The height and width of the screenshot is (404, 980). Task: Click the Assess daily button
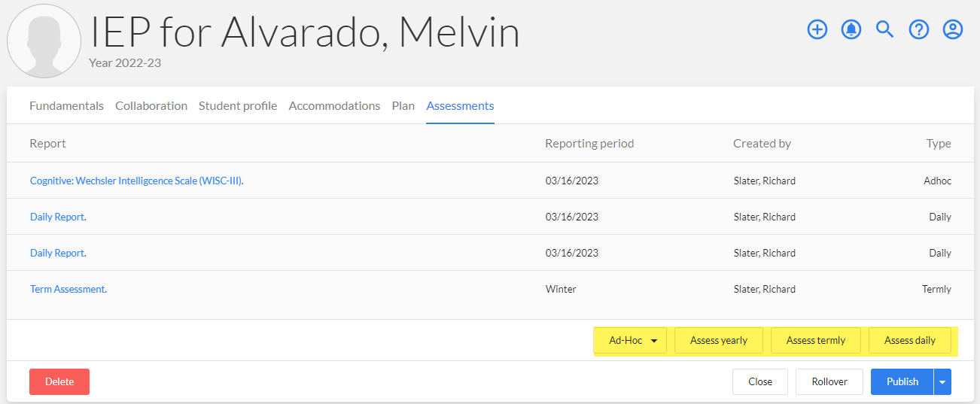pyautogui.click(x=910, y=340)
